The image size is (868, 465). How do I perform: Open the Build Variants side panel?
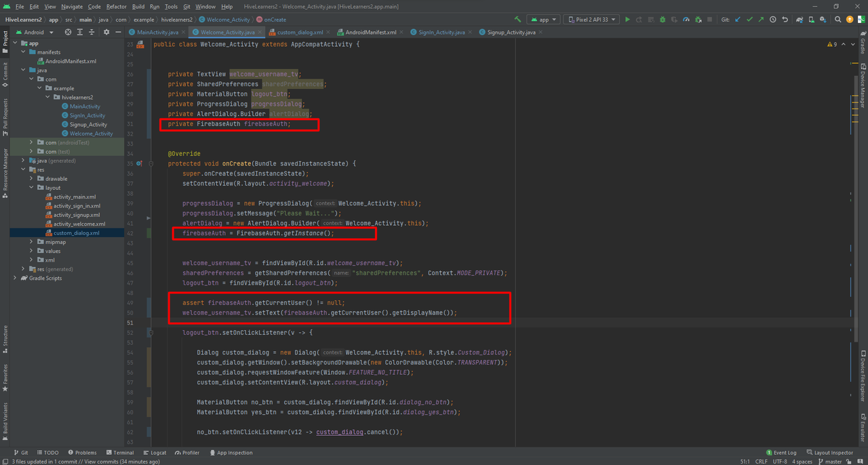tap(5, 420)
